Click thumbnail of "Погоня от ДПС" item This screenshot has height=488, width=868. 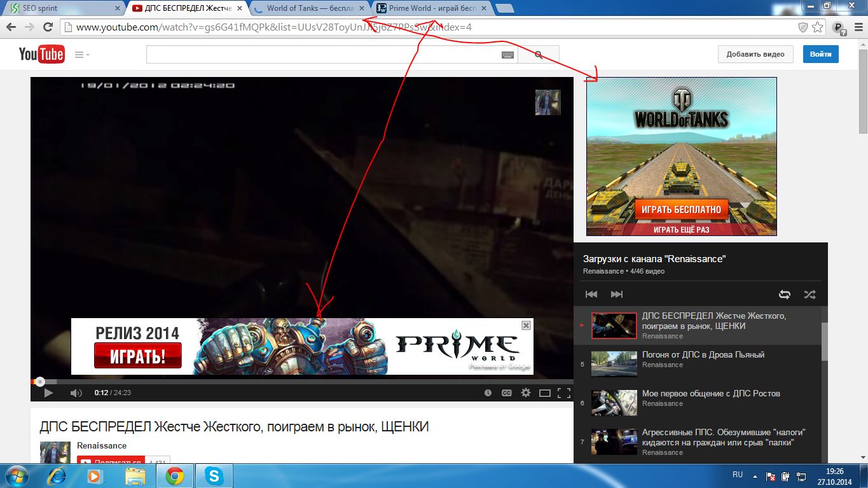tap(614, 365)
